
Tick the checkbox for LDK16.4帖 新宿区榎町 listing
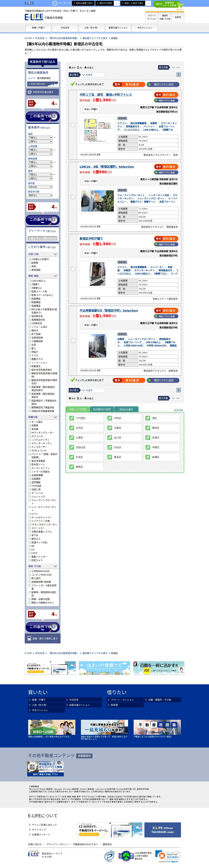click(x=73, y=197)
